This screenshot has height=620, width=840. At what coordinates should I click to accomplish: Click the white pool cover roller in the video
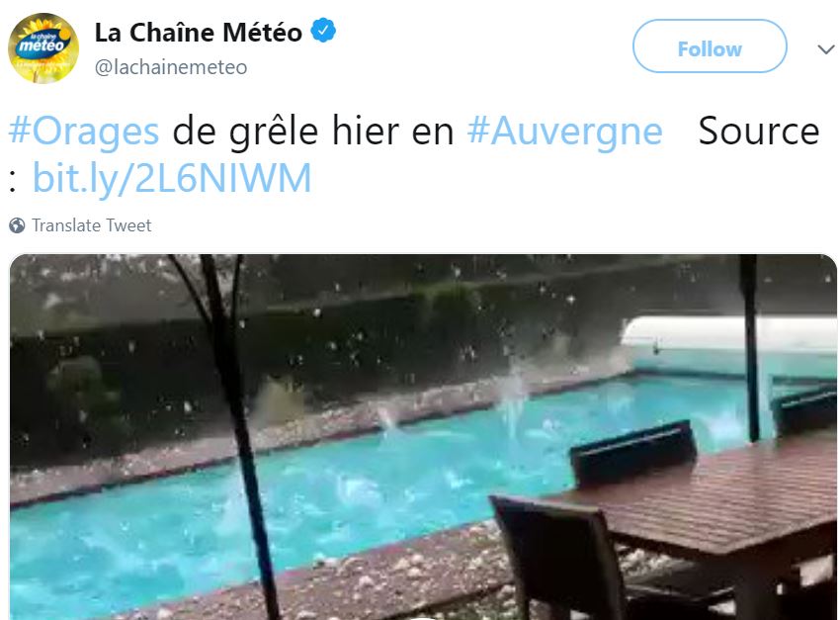pos(728,331)
